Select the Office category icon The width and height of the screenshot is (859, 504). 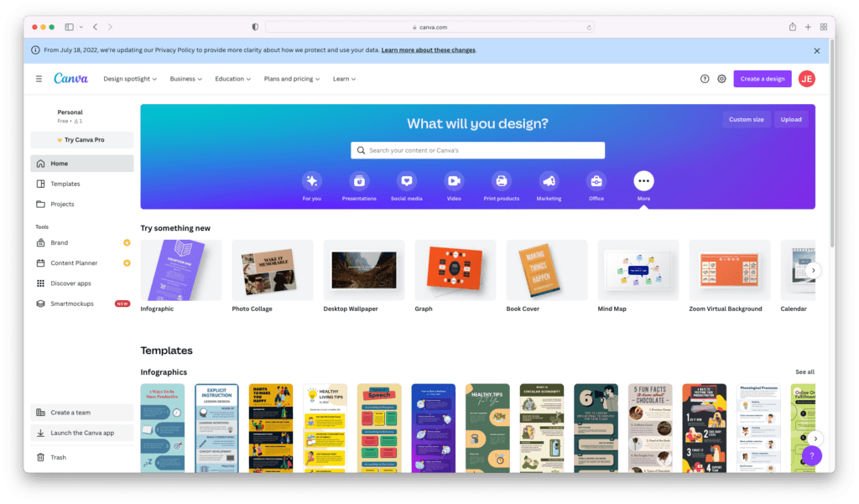coord(596,181)
